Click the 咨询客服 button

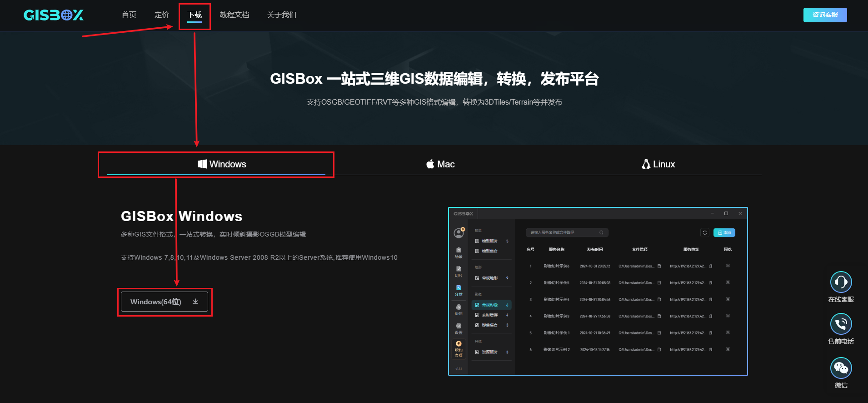click(825, 15)
